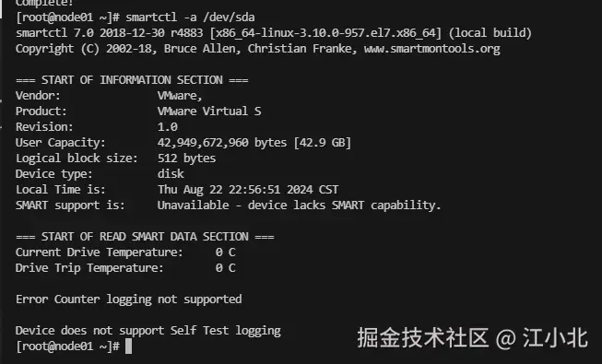Click the Self Test logging message line
Viewport: 602px width, 364px height.
pyautogui.click(x=148, y=331)
